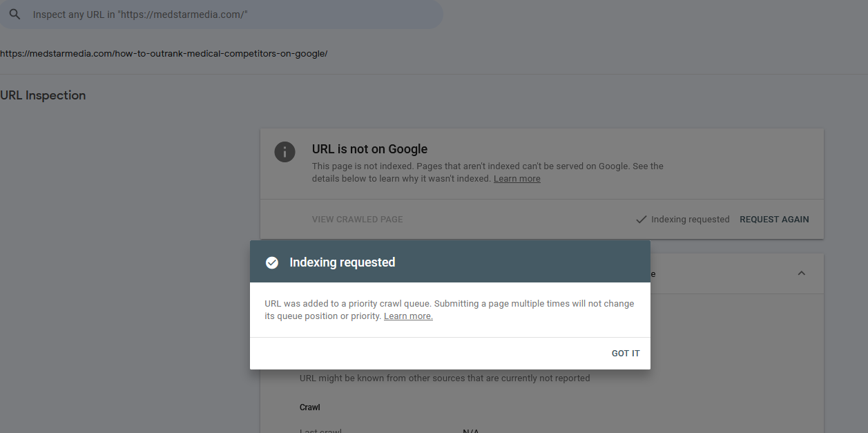Screen dimensions: 868x433
Task: Open the 'Learn more.' link in the dialog
Action: [408, 316]
